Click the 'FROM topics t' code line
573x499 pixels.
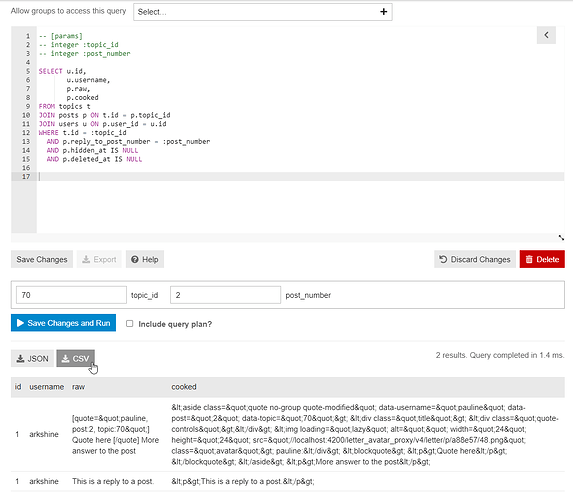click(64, 106)
